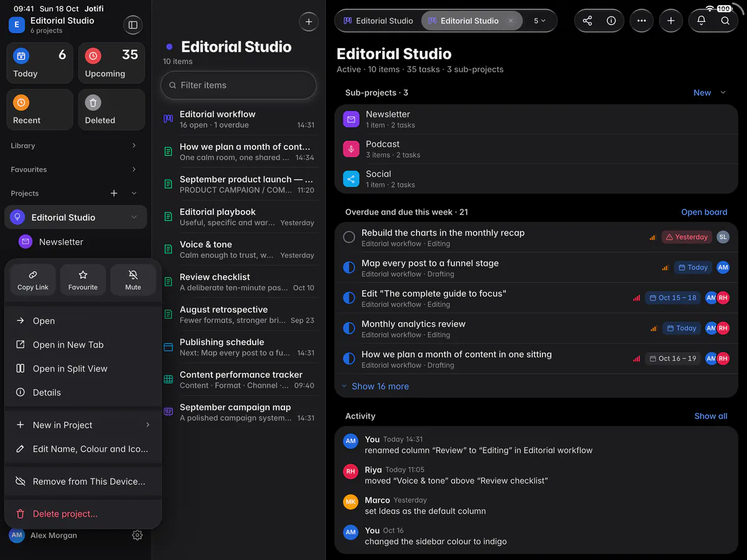Click the Newsletter envelope sub-project icon
This screenshot has width=747, height=560.
pyautogui.click(x=352, y=119)
